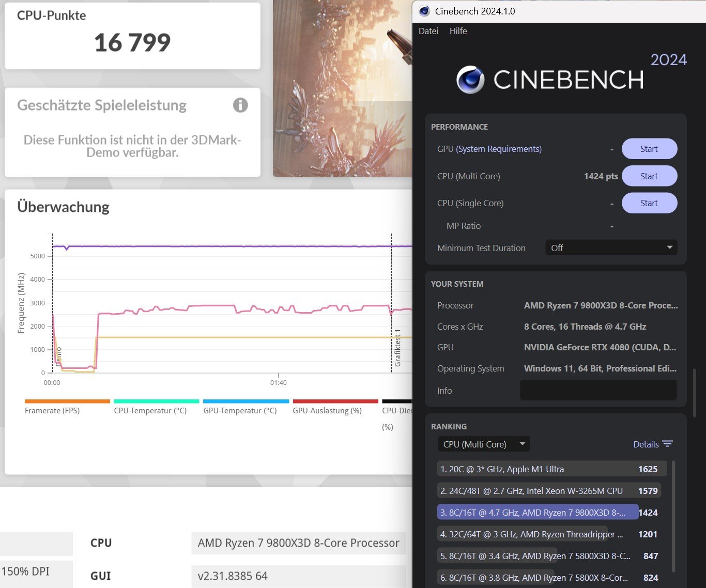Click Grafiktest 1 marker in chart
This screenshot has height=588, width=706.
397,348
